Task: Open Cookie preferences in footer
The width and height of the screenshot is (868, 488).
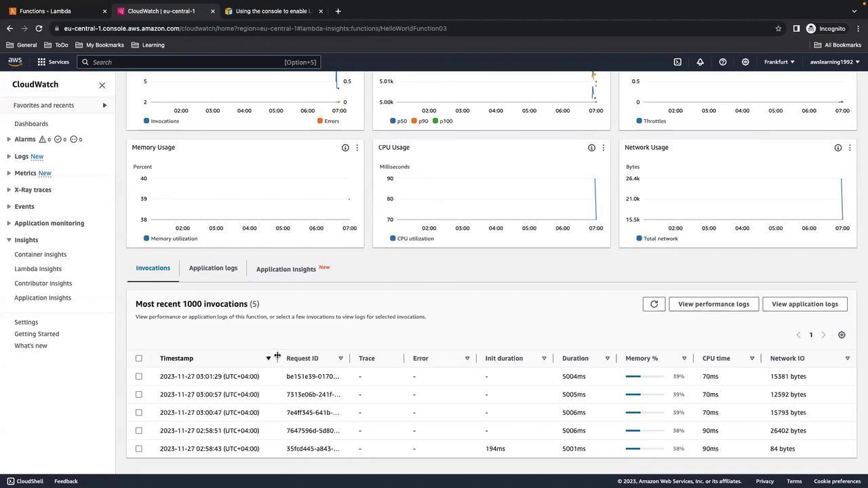Action: 837,481
